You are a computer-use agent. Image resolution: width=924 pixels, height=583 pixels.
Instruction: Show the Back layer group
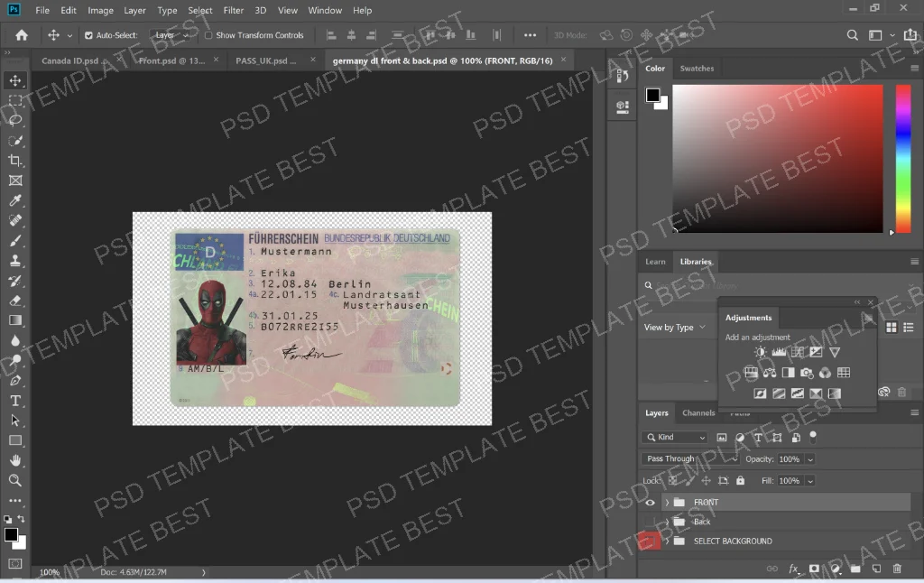tap(650, 522)
